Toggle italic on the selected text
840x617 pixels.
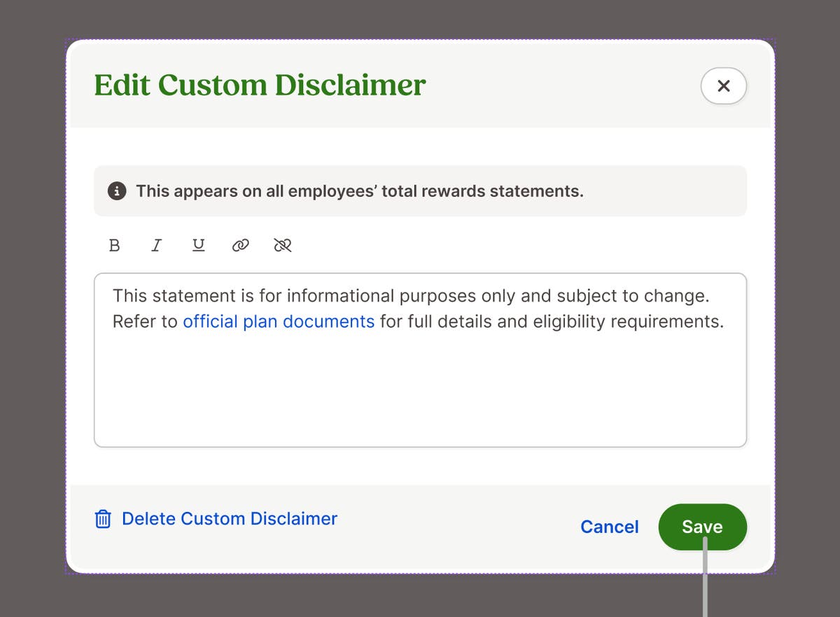tap(156, 245)
